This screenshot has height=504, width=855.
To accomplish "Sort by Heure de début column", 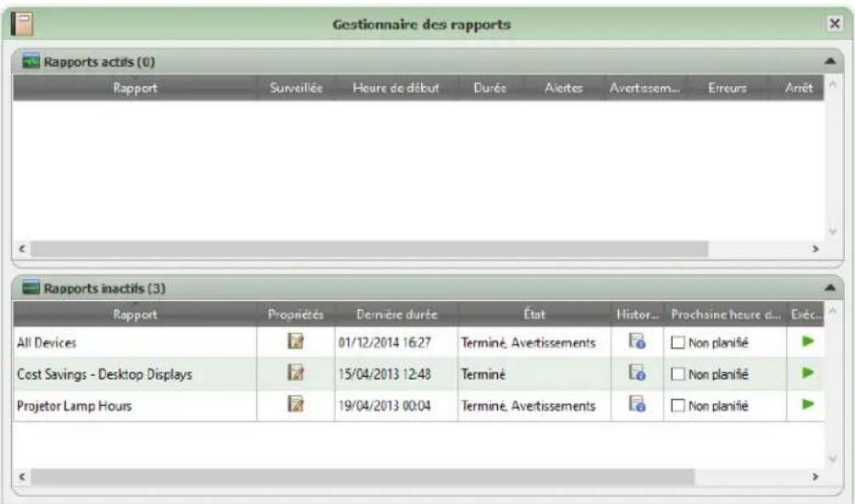I will 395,88.
